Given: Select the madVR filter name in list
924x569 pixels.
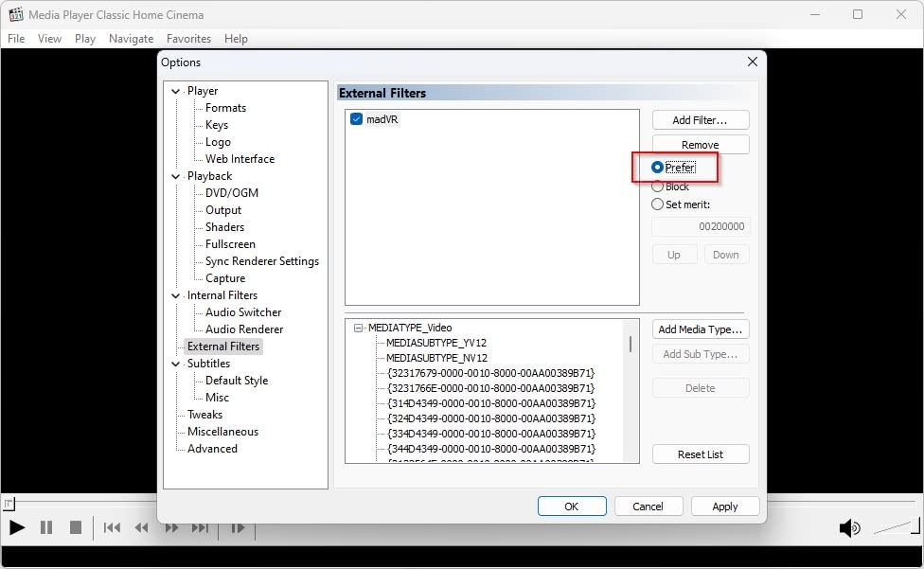Looking at the screenshot, I should point(382,119).
